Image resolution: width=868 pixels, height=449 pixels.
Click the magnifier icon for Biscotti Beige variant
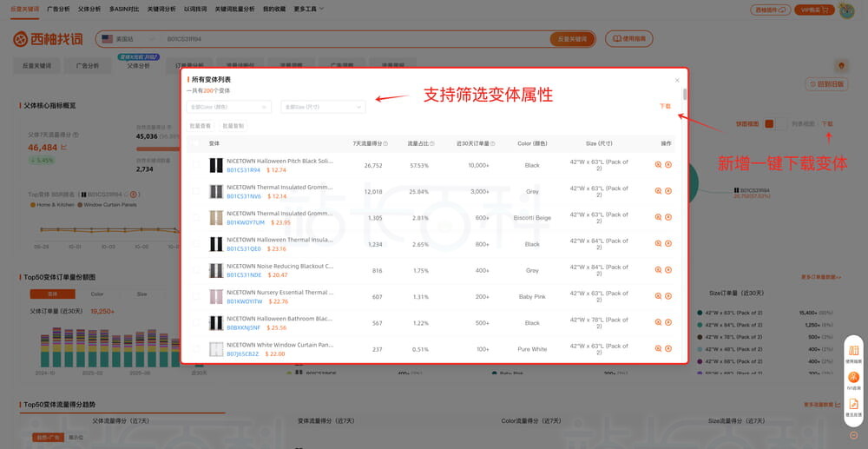pos(658,217)
